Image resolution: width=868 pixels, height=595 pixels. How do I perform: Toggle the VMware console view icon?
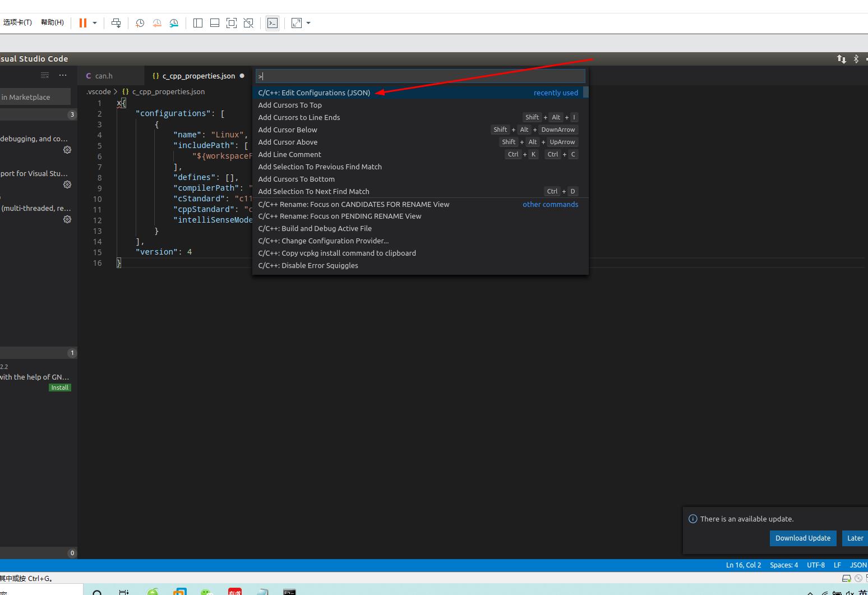click(x=273, y=23)
